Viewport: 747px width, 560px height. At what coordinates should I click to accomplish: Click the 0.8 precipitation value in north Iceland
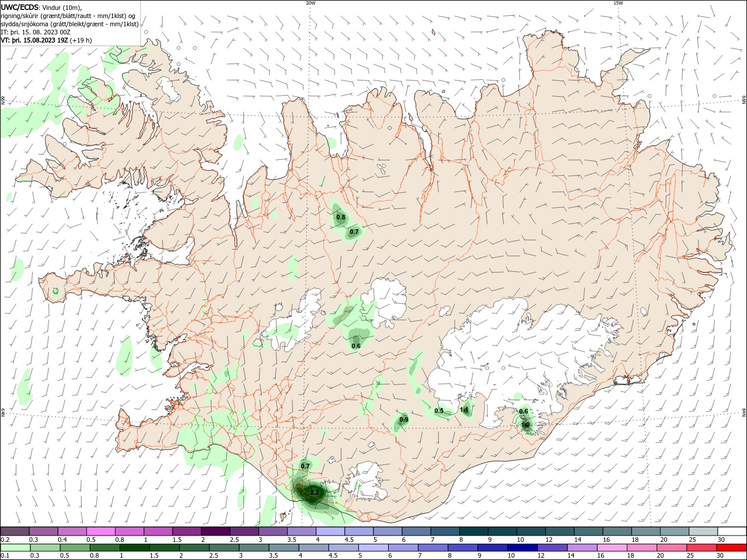(341, 218)
